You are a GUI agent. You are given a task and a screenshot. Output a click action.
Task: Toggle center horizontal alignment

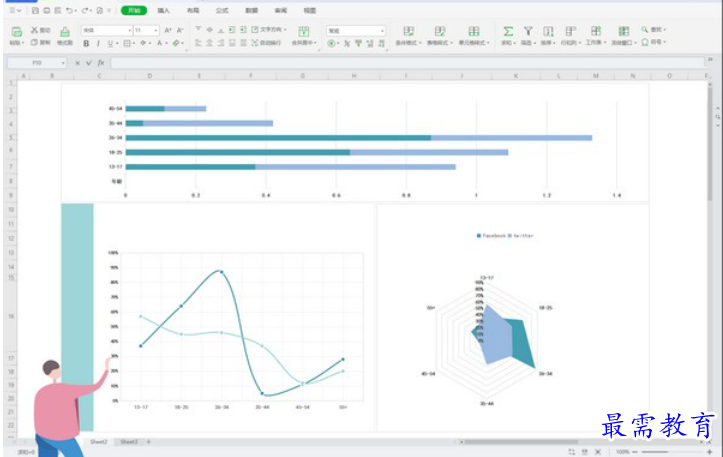209,43
